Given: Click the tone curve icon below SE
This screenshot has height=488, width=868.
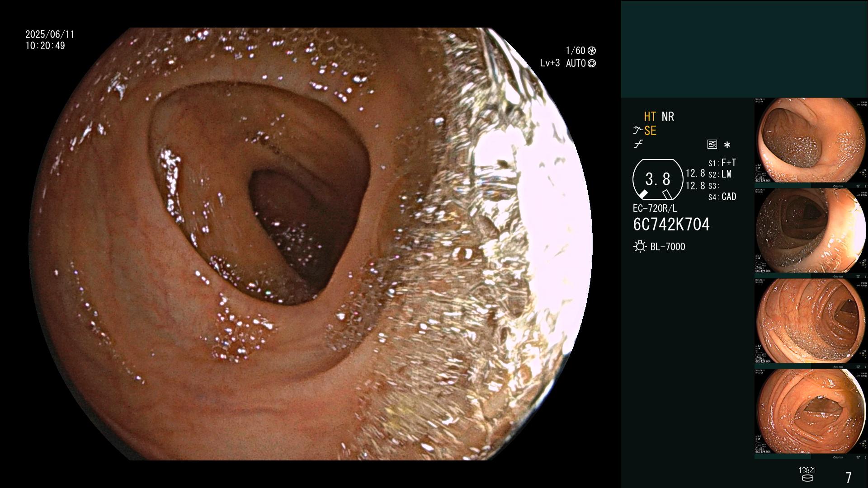Looking at the screenshot, I should tap(638, 144).
